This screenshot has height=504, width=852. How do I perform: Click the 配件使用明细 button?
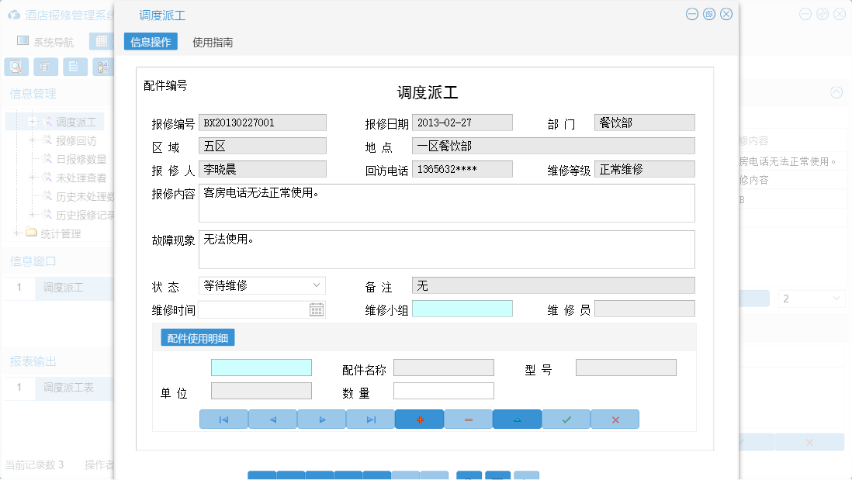197,337
